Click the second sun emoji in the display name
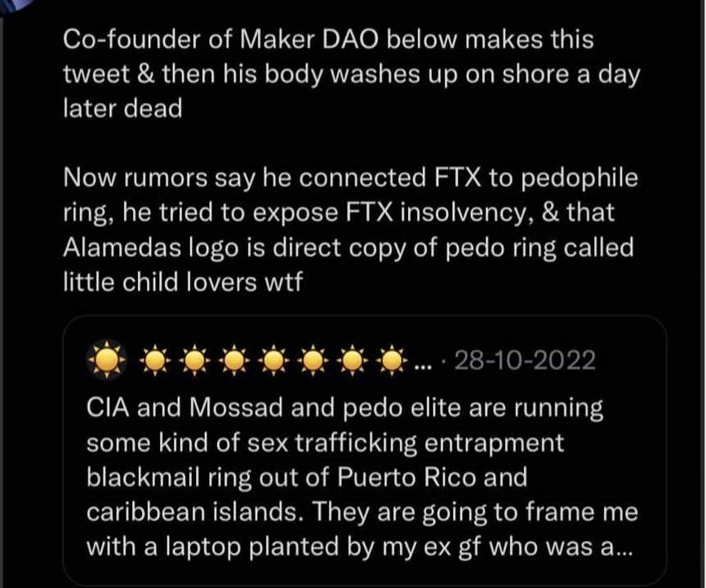 click(x=195, y=360)
